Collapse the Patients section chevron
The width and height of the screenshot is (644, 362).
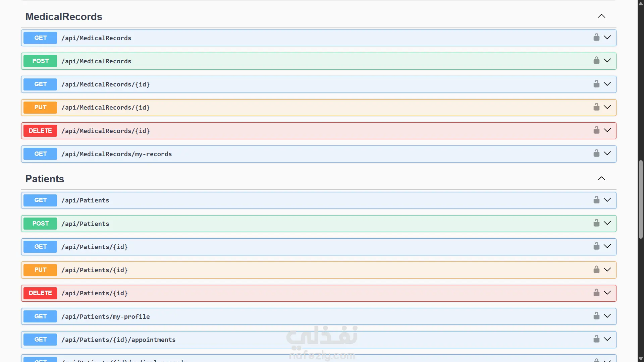pos(601,179)
